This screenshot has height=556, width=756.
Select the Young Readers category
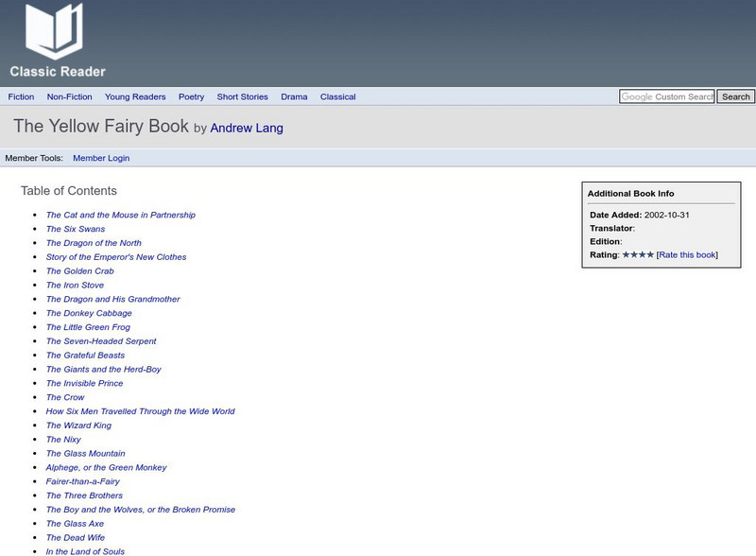[x=136, y=96]
